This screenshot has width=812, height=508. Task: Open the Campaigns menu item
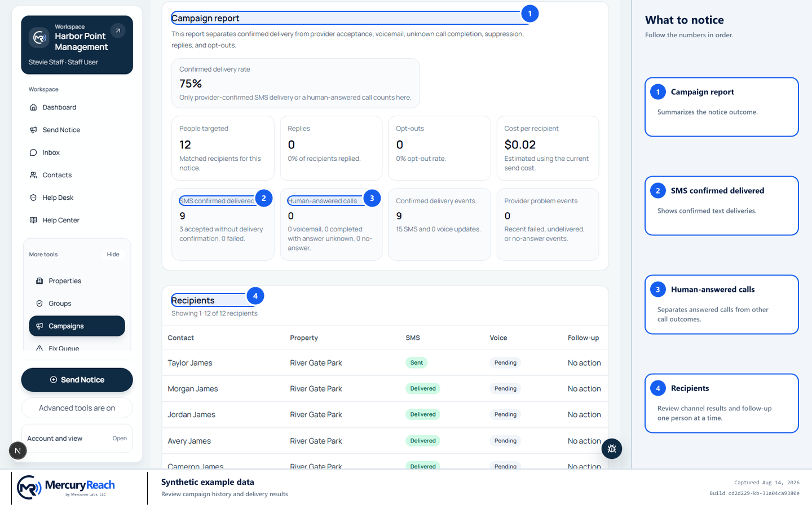[77, 326]
